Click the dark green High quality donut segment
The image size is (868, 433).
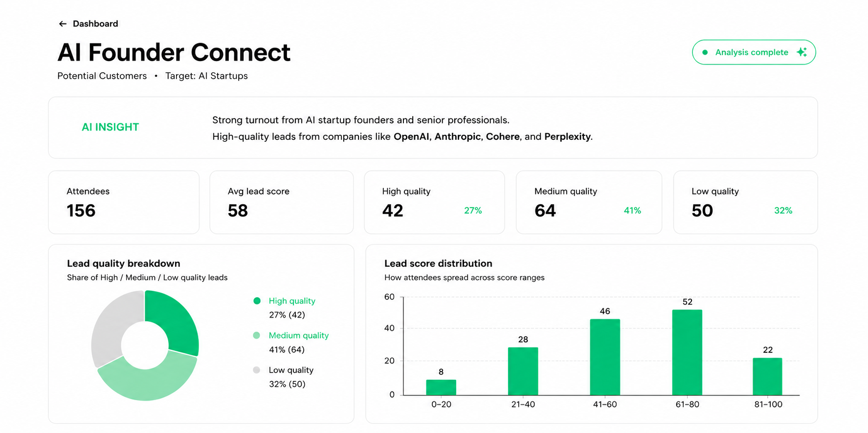coord(178,319)
